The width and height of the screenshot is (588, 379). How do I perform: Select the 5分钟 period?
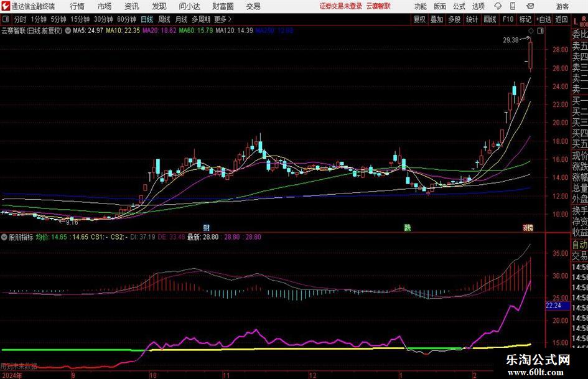[58, 19]
